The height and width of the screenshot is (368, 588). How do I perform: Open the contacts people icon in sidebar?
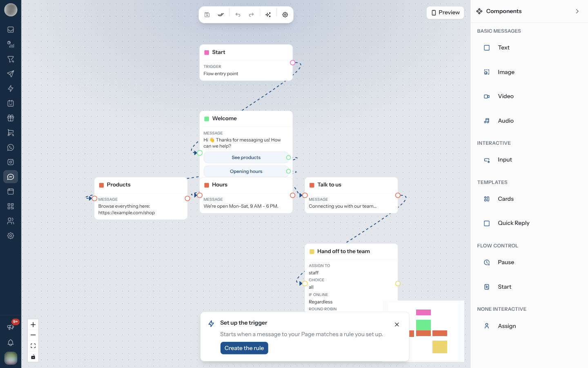point(11,221)
